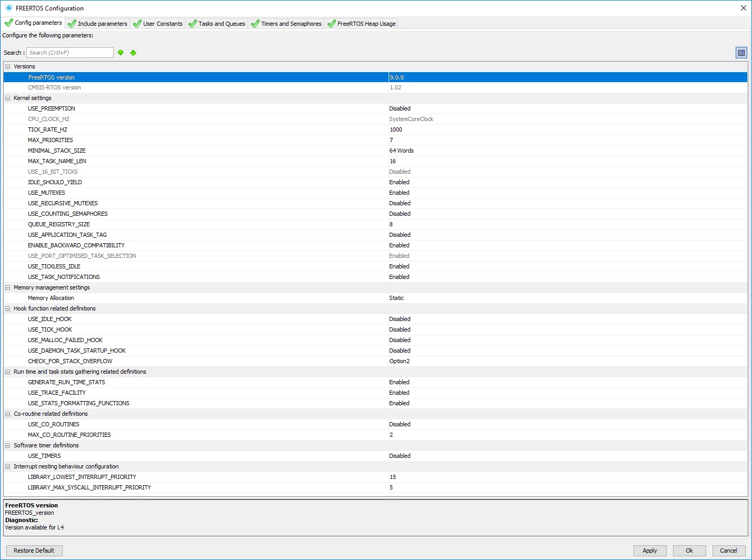Collapse Memory management settings section

click(8, 287)
